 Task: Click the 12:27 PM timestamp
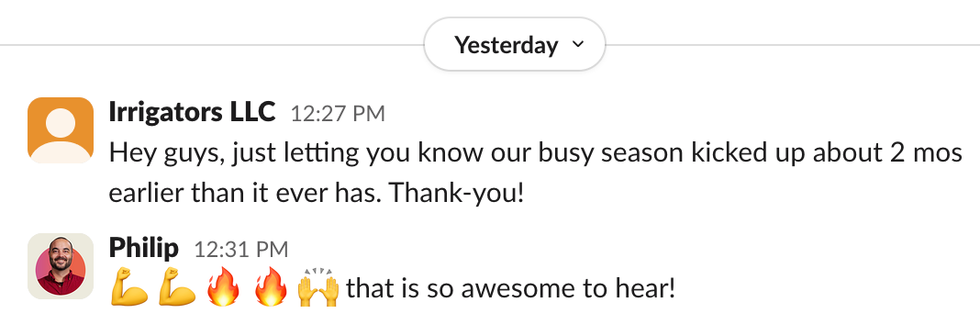click(x=338, y=114)
